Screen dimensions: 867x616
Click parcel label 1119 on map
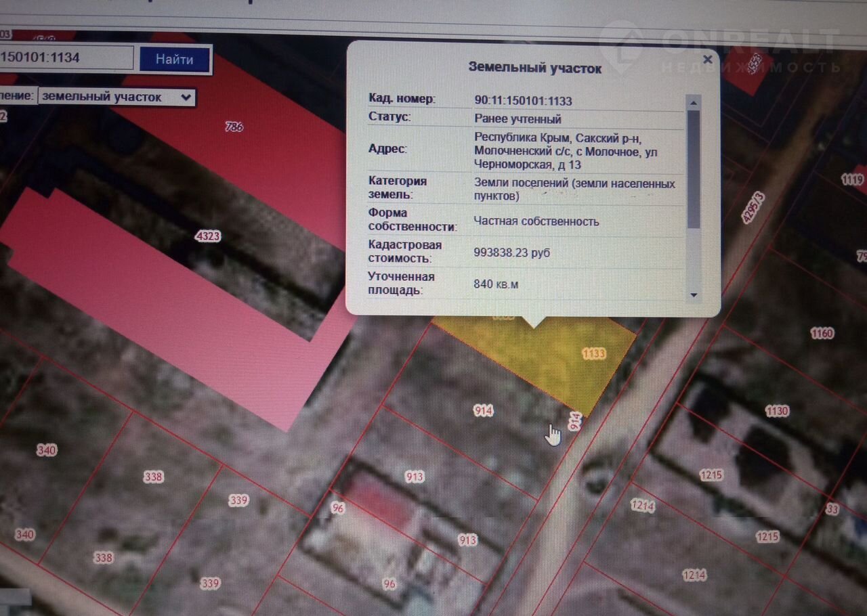[852, 179]
